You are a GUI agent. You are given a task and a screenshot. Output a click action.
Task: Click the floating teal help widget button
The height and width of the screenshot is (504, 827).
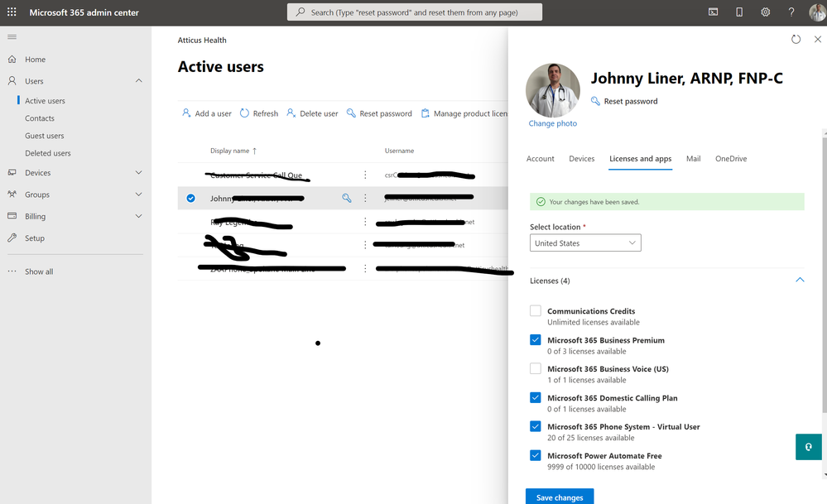[809, 447]
